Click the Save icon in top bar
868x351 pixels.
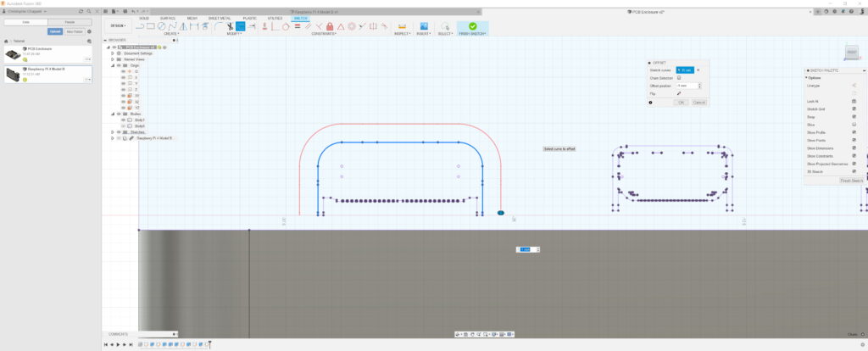coord(125,11)
